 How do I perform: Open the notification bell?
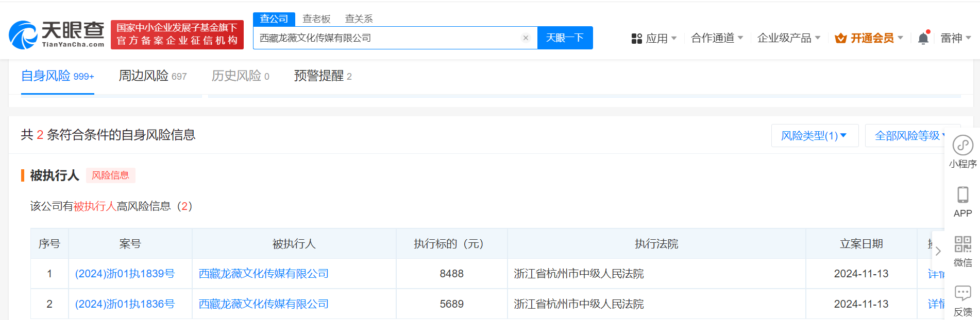coord(923,38)
